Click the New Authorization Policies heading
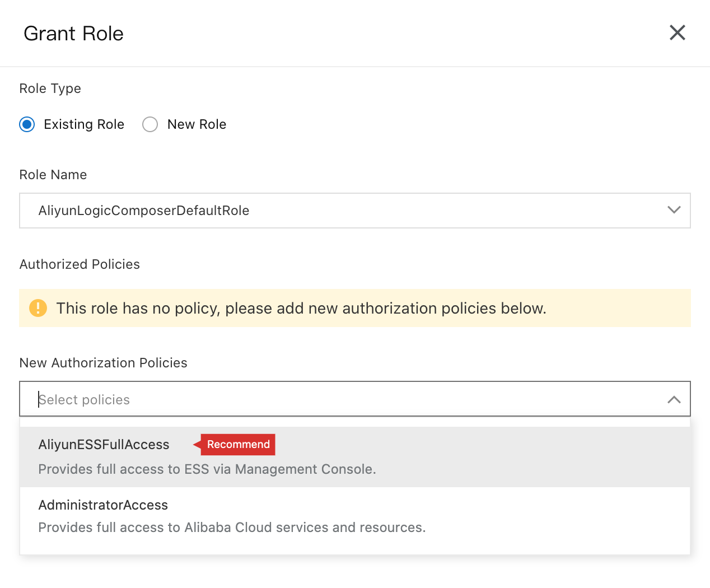Screen dimensions: 710x588 pos(104,363)
